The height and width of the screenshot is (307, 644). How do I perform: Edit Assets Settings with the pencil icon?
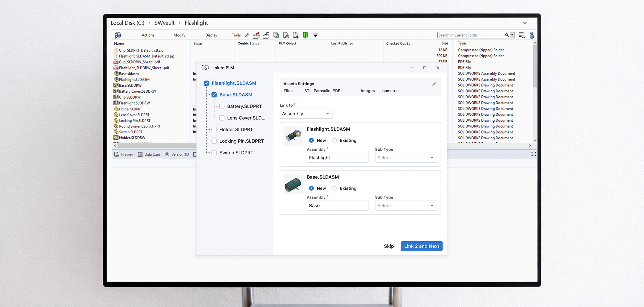pos(434,84)
